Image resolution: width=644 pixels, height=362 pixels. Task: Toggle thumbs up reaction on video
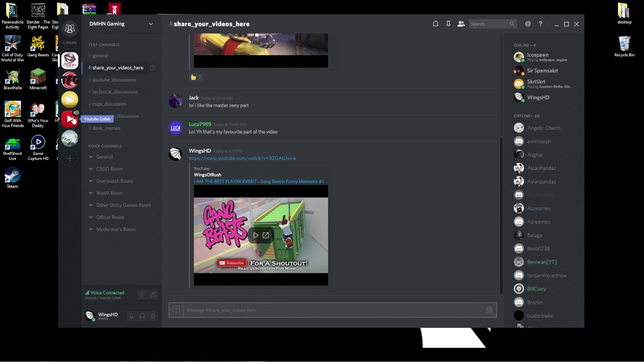click(x=196, y=77)
